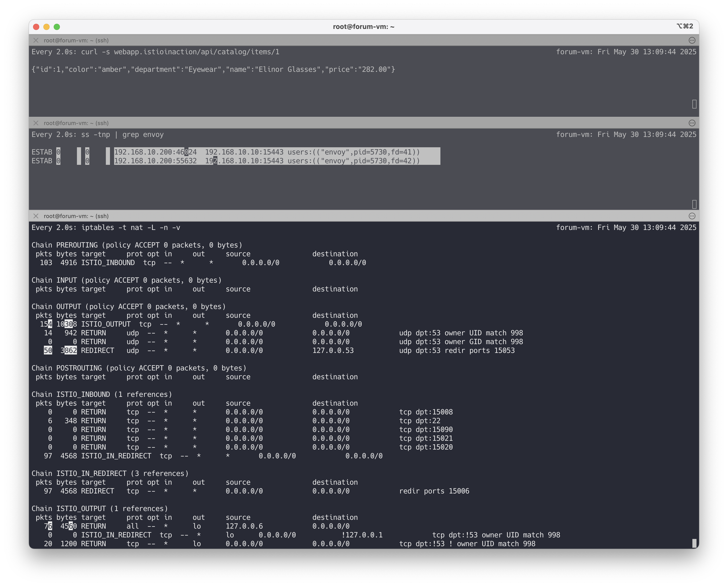The width and height of the screenshot is (728, 587).
Task: Click the 'tcp dpt:22' rule text
Action: point(420,421)
